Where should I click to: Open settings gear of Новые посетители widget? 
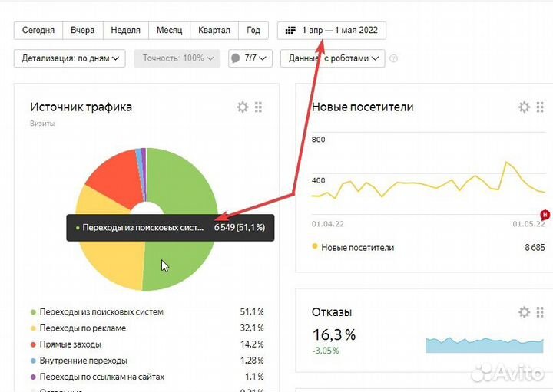(524, 107)
